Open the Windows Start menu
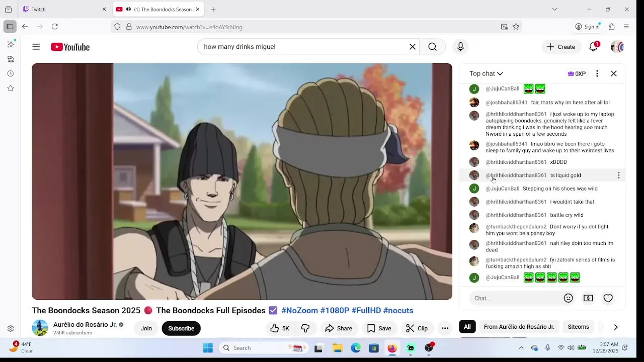Screen dimensions: 644x362 pyautogui.click(x=208, y=348)
